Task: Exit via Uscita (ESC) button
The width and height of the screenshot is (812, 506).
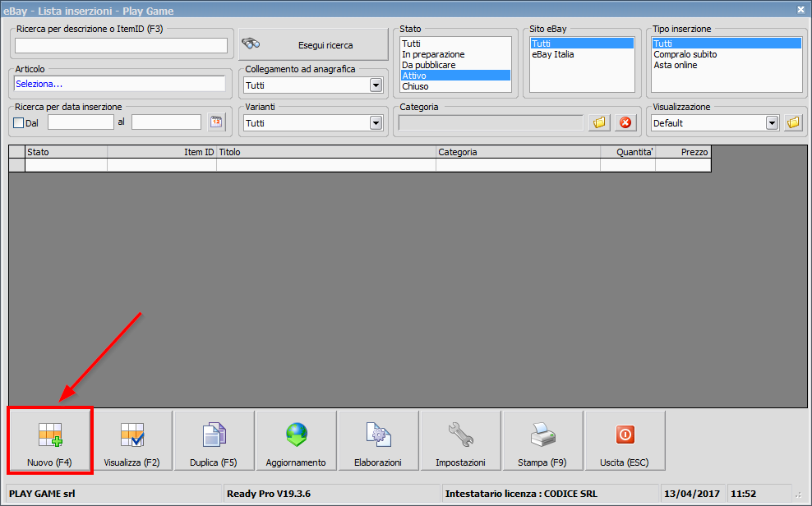Action: pyautogui.click(x=625, y=440)
